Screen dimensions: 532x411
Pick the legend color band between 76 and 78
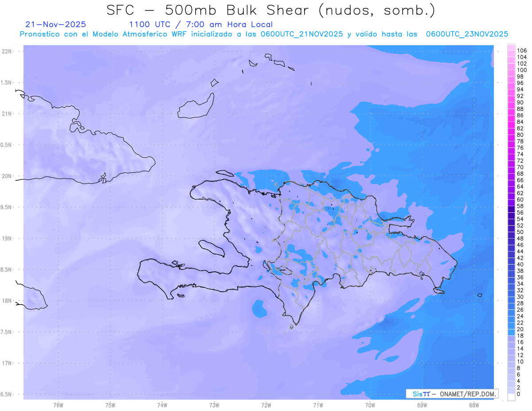(511, 145)
